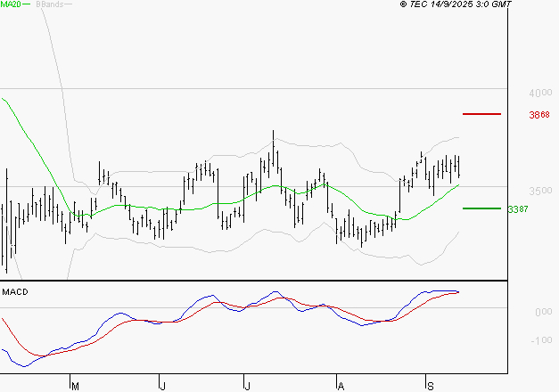559x392 pixels.
Task: Click the gray line beside BBands legend
Action: 68,4
